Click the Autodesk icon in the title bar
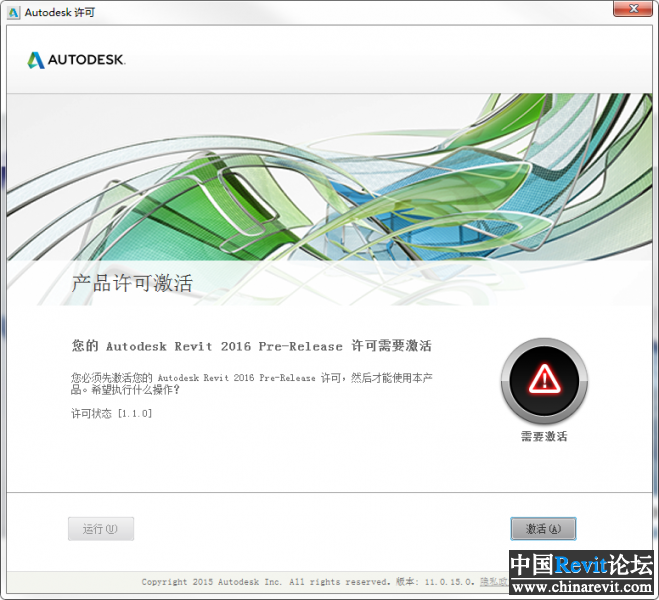The height and width of the screenshot is (600, 659). [x=13, y=13]
